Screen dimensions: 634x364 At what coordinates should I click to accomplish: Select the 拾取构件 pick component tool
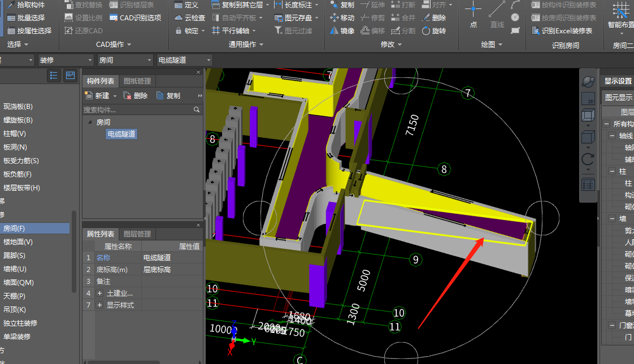(x=27, y=5)
